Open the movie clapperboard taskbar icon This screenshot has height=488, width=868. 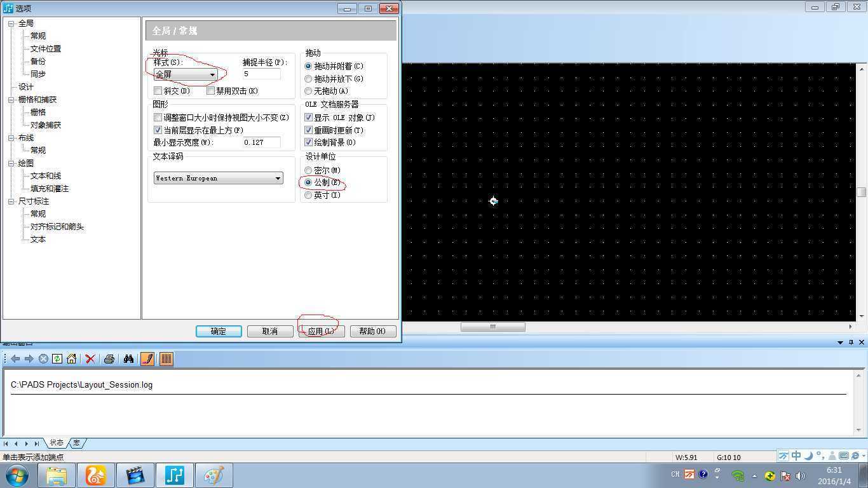[135, 475]
